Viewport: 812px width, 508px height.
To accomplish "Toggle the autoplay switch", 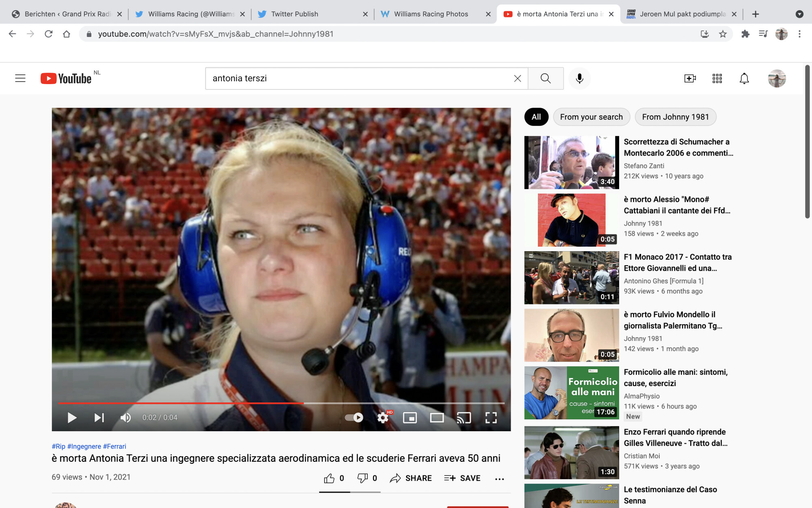I will 354,417.
